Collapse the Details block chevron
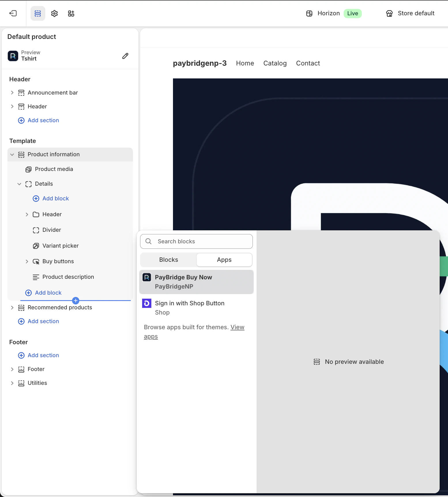 click(x=19, y=184)
